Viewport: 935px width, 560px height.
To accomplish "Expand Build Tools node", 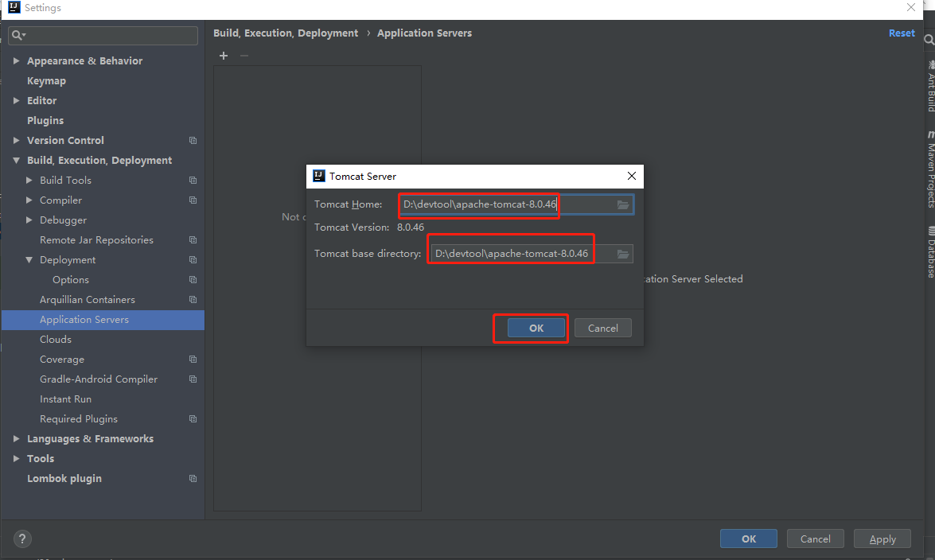I will pos(29,180).
